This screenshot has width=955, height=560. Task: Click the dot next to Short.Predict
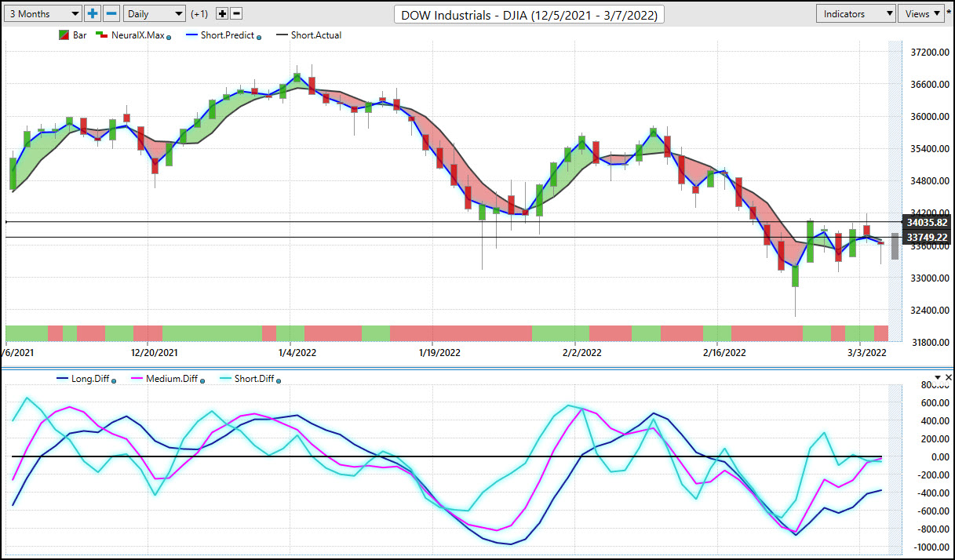pyautogui.click(x=260, y=37)
